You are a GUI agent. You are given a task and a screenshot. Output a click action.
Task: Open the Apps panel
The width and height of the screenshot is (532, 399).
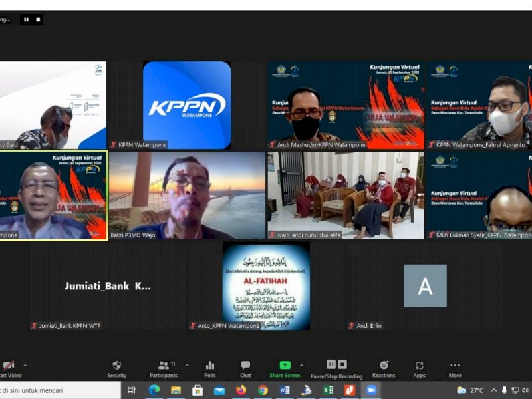[x=420, y=369]
